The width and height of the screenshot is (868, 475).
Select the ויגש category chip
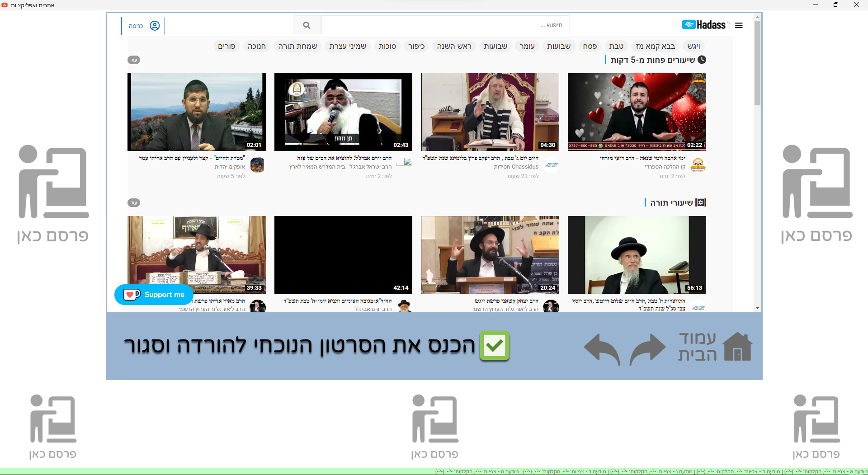pos(693,46)
